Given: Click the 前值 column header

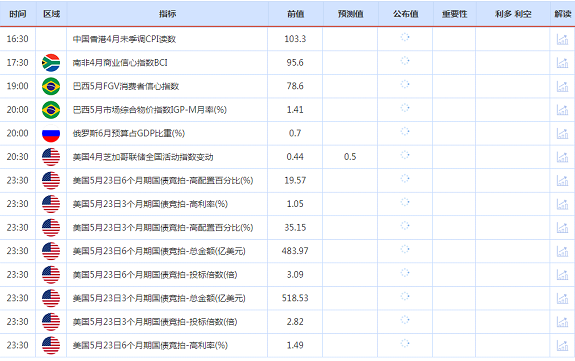Looking at the screenshot, I should (x=295, y=14).
